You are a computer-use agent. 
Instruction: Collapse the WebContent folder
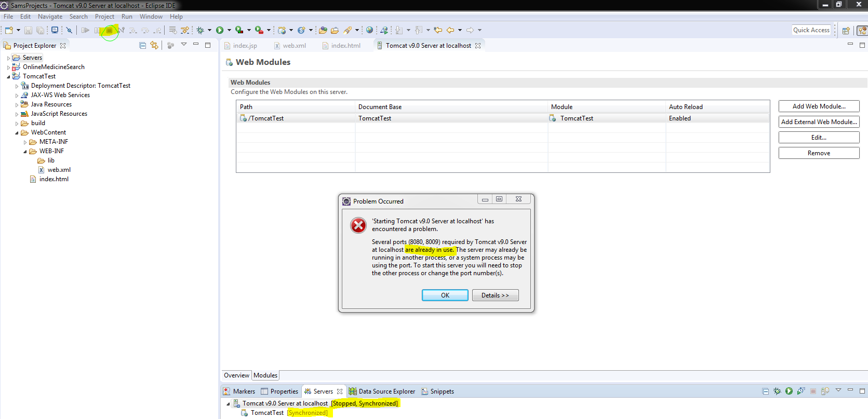pyautogui.click(x=17, y=133)
